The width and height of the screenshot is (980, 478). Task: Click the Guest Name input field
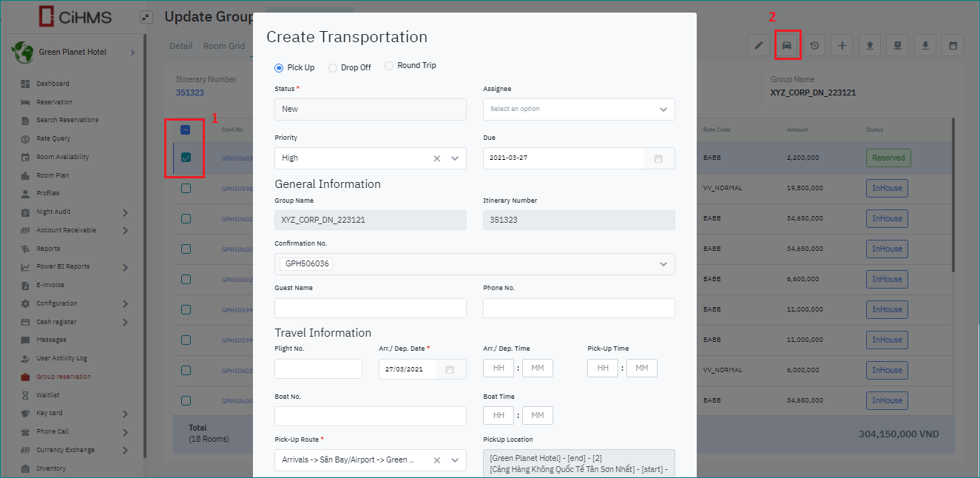[370, 308]
